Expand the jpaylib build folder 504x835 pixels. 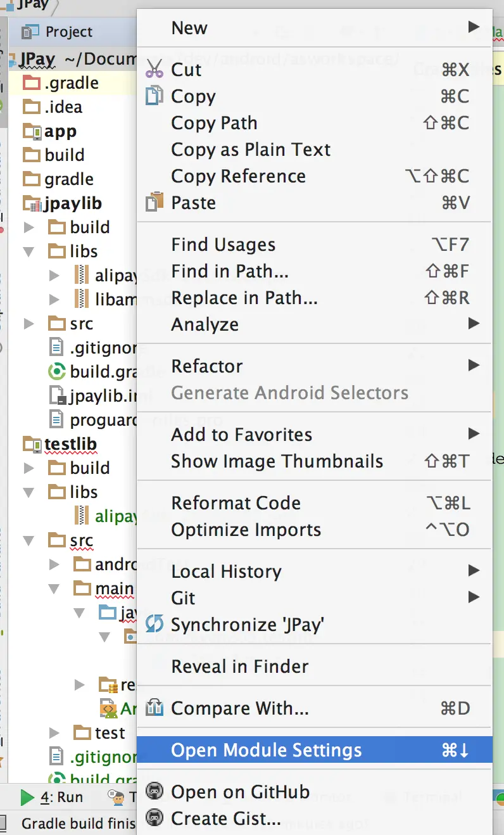pos(28,227)
